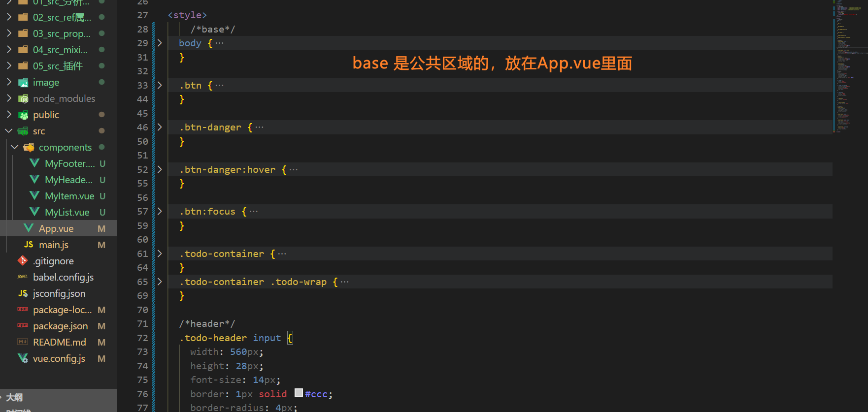Select App.vue in the file tree

[x=56, y=228]
